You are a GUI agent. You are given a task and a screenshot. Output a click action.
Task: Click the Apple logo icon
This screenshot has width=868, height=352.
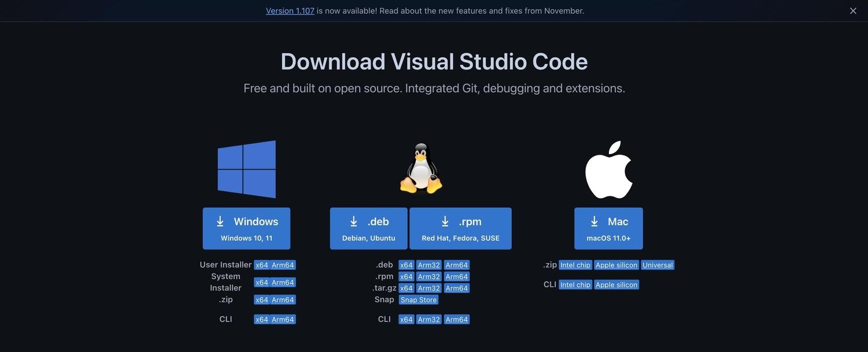(609, 168)
